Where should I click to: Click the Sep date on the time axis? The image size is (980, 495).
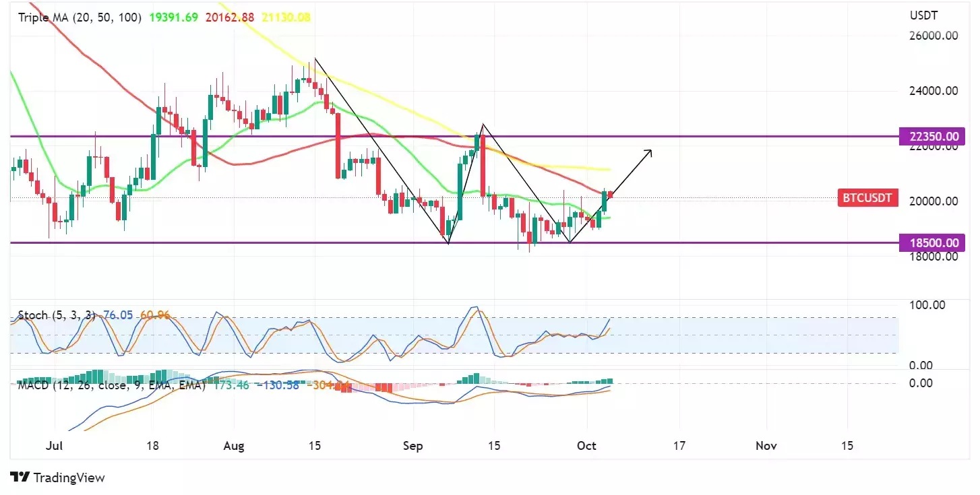[412, 446]
